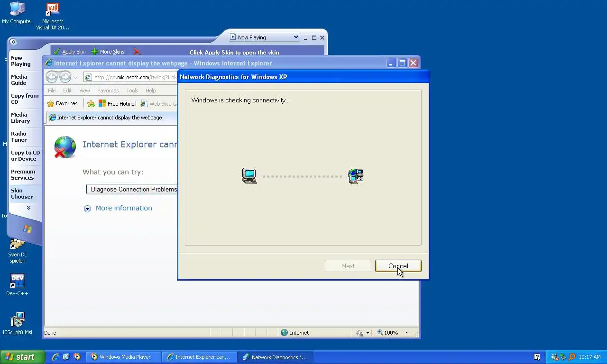The width and height of the screenshot is (607, 364).
Task: Launch Internet Explorer from Quick Launch
Action: [x=55, y=357]
